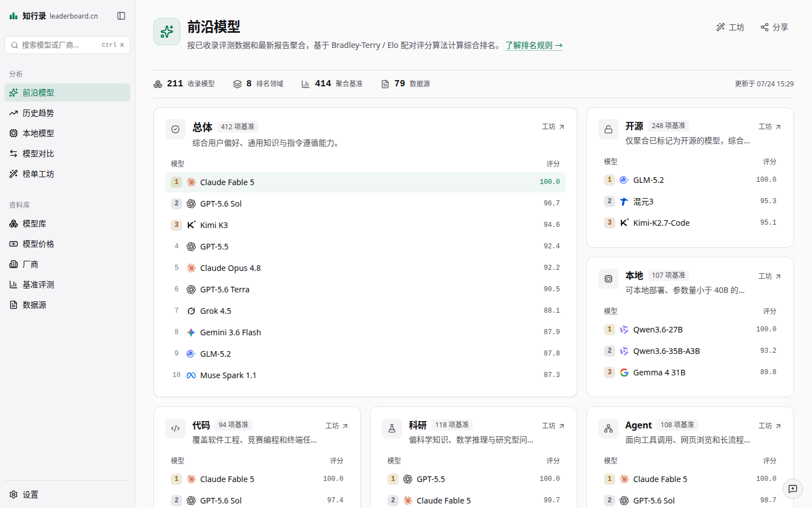Click the 211 收录模型 statistic
This screenshot has width=812, height=508.
click(184, 84)
